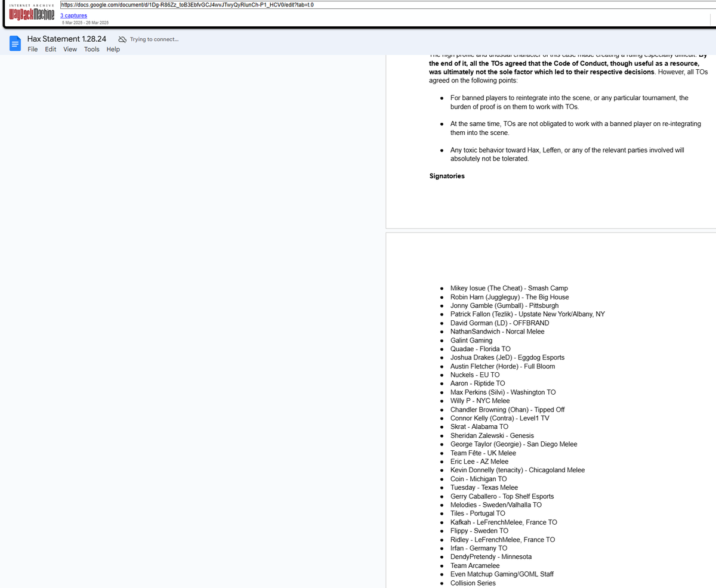Click Nuckels - EU TO
This screenshot has width=716, height=588.
pos(475,375)
